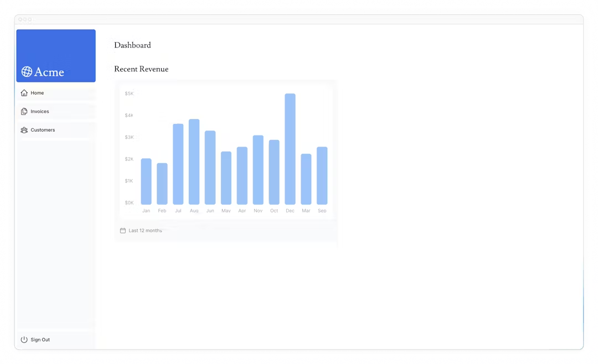The image size is (598, 364).
Task: Click the calendar icon beside Last 12 months
Action: tap(123, 231)
